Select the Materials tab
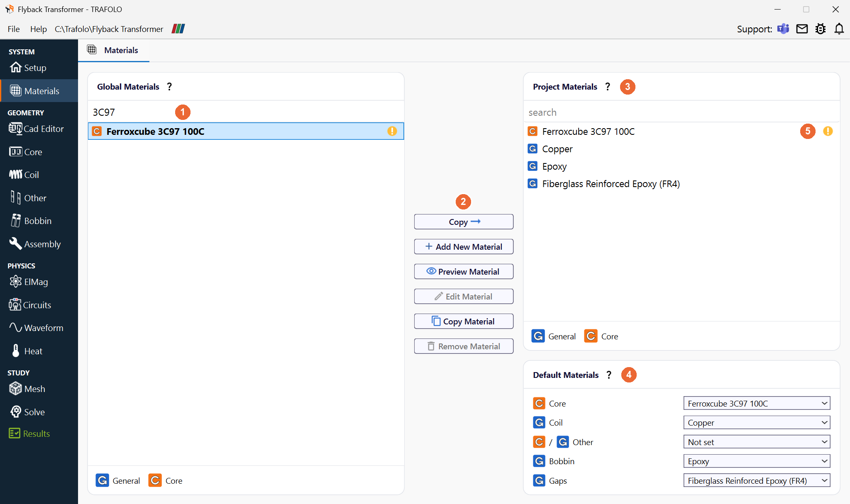The height and width of the screenshot is (504, 850). [114, 50]
